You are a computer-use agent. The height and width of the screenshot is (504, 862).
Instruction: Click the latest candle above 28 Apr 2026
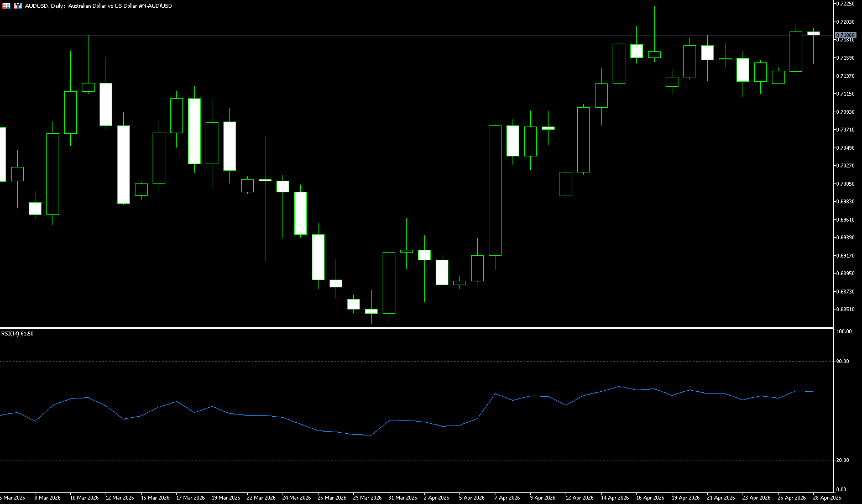point(813,33)
